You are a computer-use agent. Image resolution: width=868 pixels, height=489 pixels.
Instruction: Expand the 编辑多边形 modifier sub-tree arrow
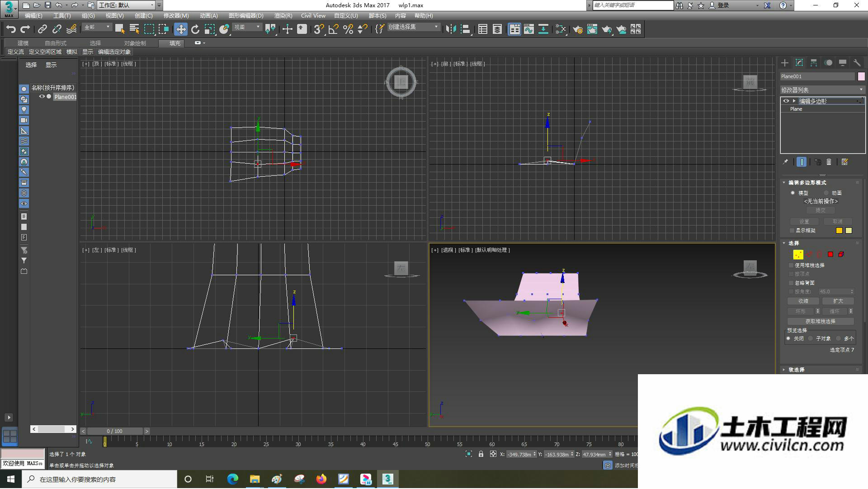tap(794, 101)
